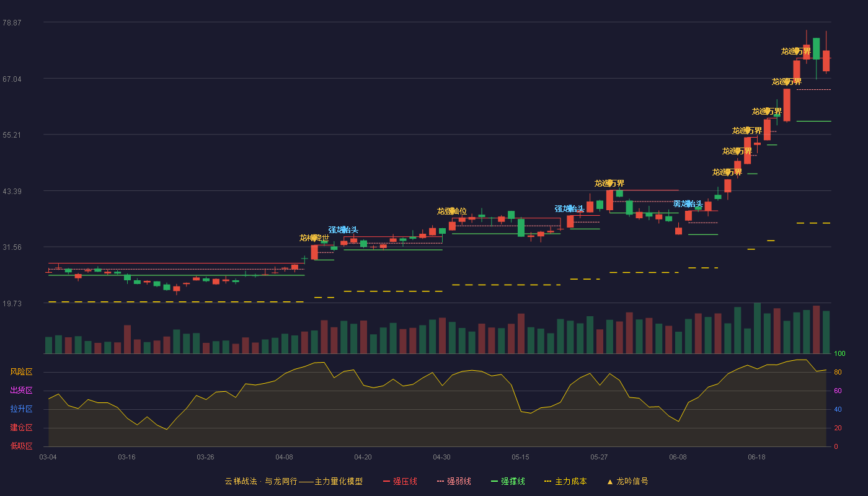
Task: Click the 风险区 zone label
Action: point(22,372)
